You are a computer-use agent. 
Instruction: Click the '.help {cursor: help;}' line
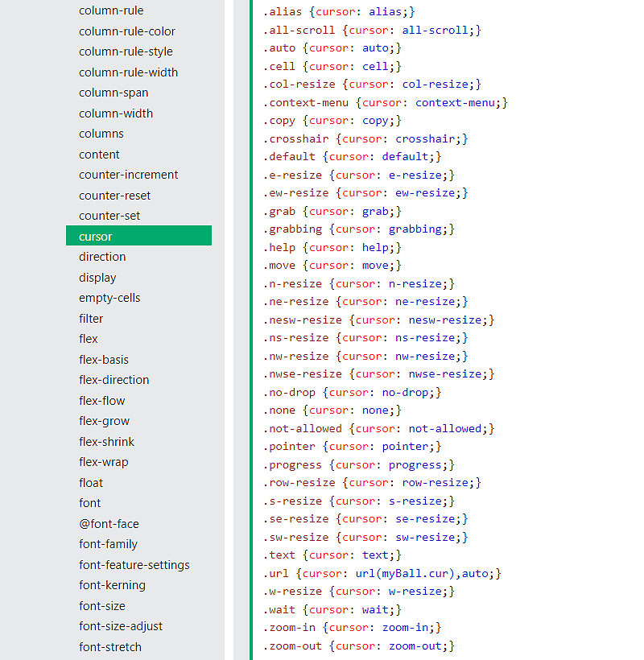point(332,248)
